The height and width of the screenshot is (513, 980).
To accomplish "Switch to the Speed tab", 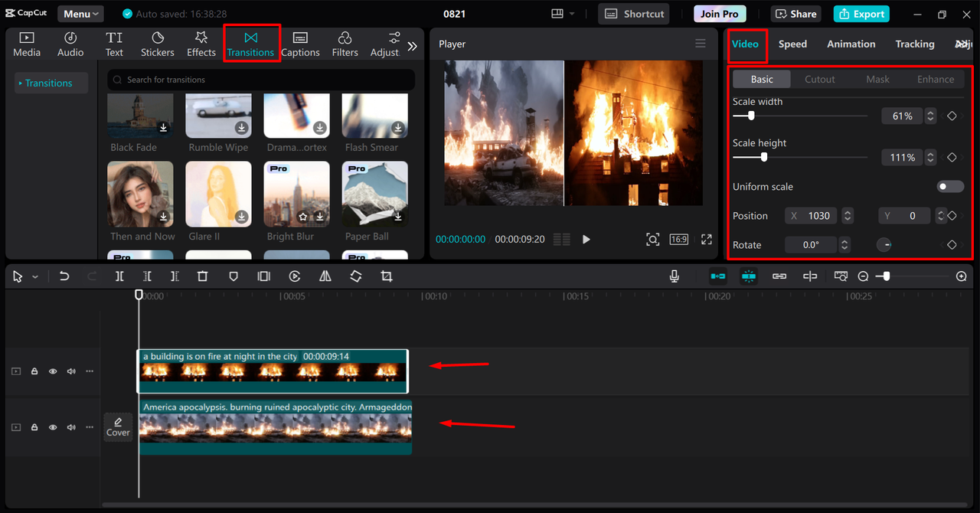I will click(x=792, y=44).
